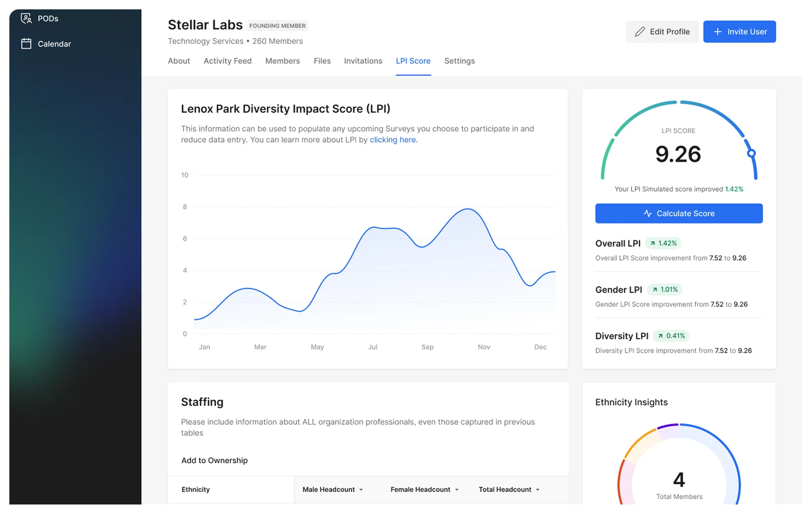Viewport: 812px width, 514px height.
Task: Click the Ethnicity Insights heading
Action: 631,402
